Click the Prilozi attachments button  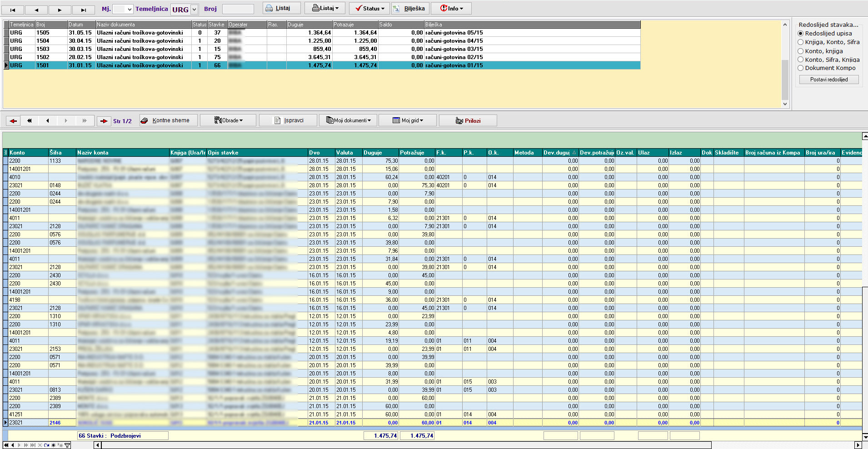tap(468, 120)
